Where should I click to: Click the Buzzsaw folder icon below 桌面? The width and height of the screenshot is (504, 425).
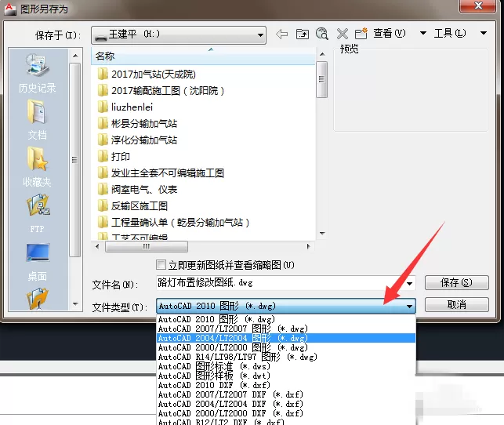point(38,298)
